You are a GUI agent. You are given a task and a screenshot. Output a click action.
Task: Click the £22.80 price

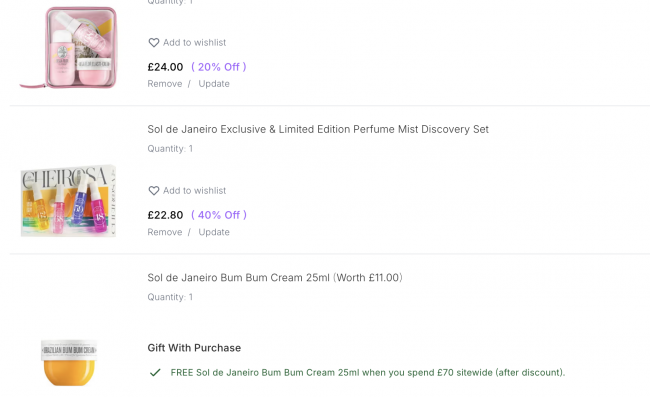[x=165, y=215]
